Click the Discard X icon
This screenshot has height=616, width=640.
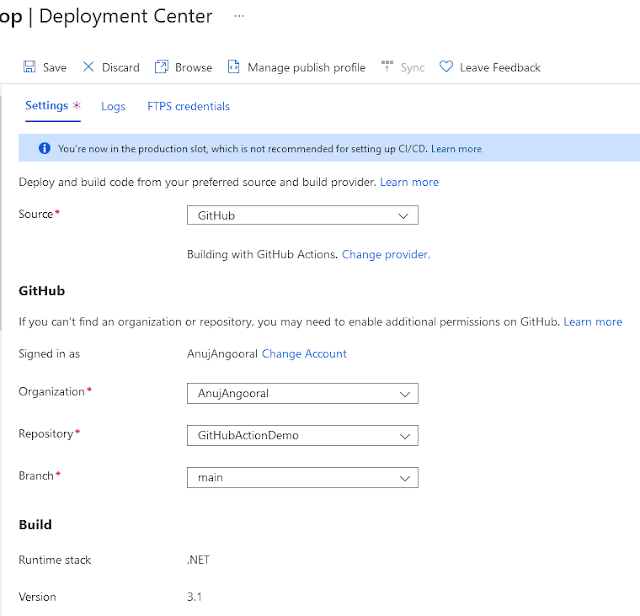88,67
